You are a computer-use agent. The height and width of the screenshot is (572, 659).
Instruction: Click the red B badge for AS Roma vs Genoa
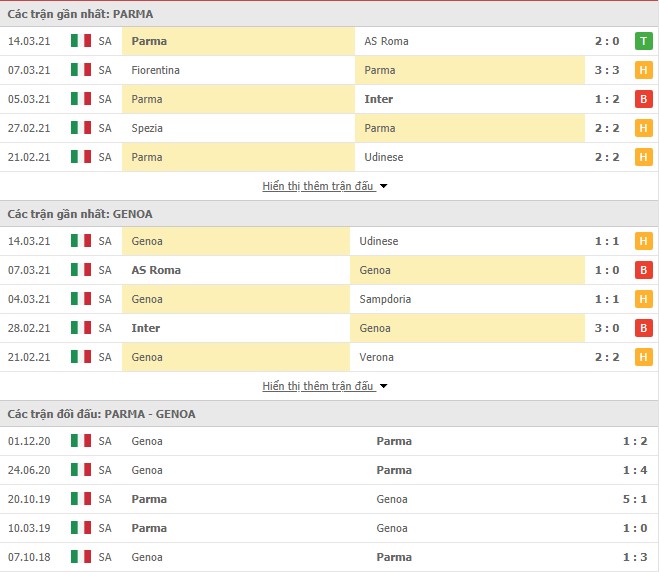[x=643, y=270]
